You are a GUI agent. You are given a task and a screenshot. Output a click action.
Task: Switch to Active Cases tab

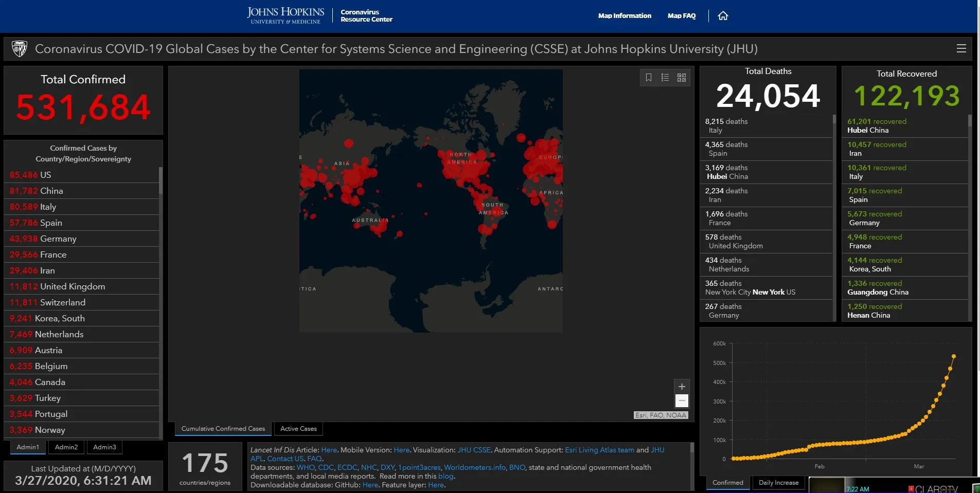[298, 429]
